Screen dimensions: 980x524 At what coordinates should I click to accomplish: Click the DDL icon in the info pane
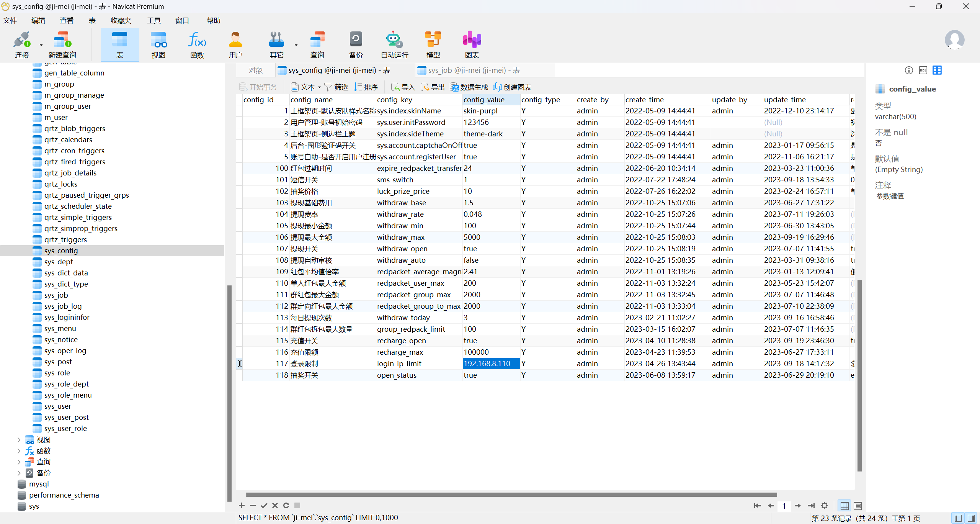click(x=923, y=70)
